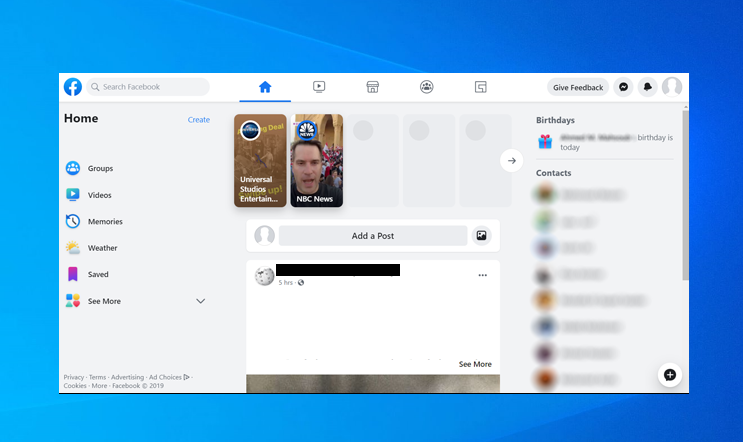Click the More footer link
The width and height of the screenshot is (743, 442).
click(x=99, y=386)
